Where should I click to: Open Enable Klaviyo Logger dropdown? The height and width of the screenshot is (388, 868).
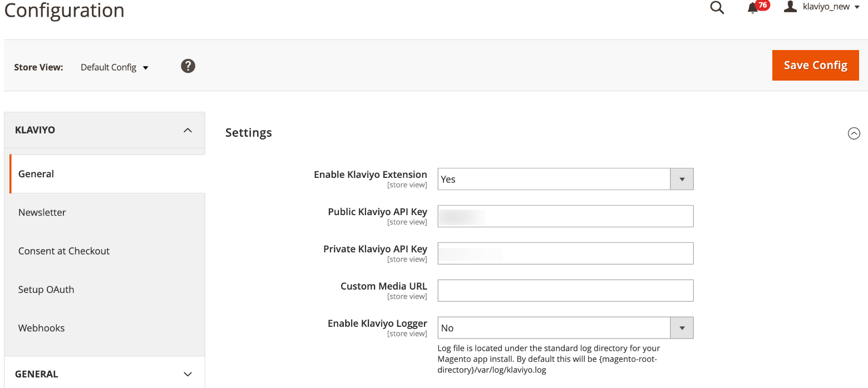pyautogui.click(x=565, y=328)
